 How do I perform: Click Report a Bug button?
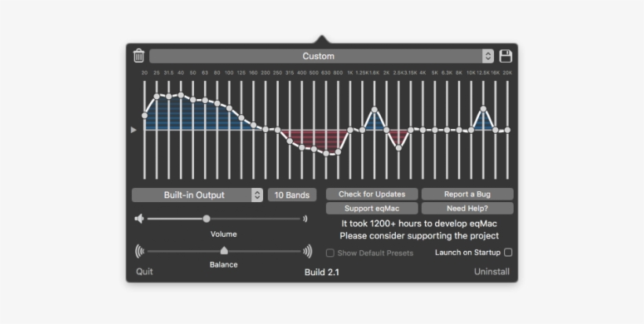tap(467, 194)
